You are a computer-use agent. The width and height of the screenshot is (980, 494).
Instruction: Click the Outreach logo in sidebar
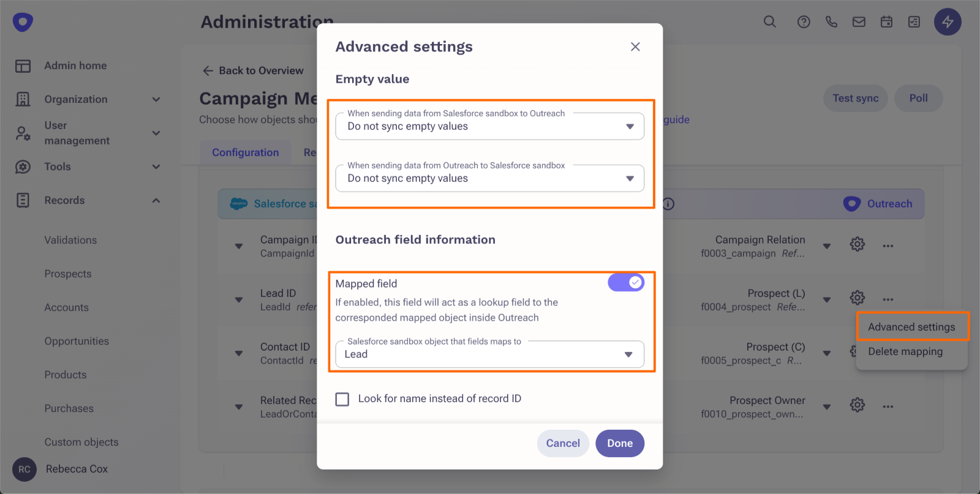click(23, 23)
